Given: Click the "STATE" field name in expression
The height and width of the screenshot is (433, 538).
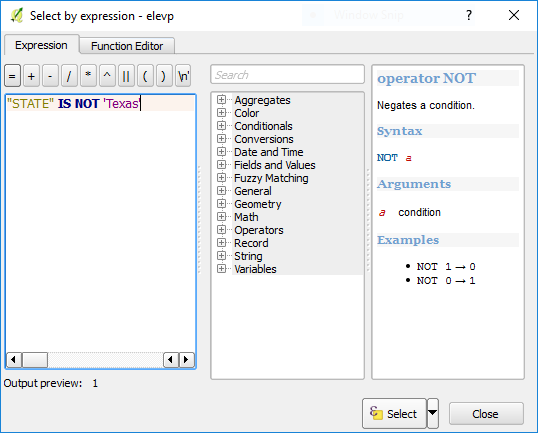Looking at the screenshot, I should coord(31,104).
